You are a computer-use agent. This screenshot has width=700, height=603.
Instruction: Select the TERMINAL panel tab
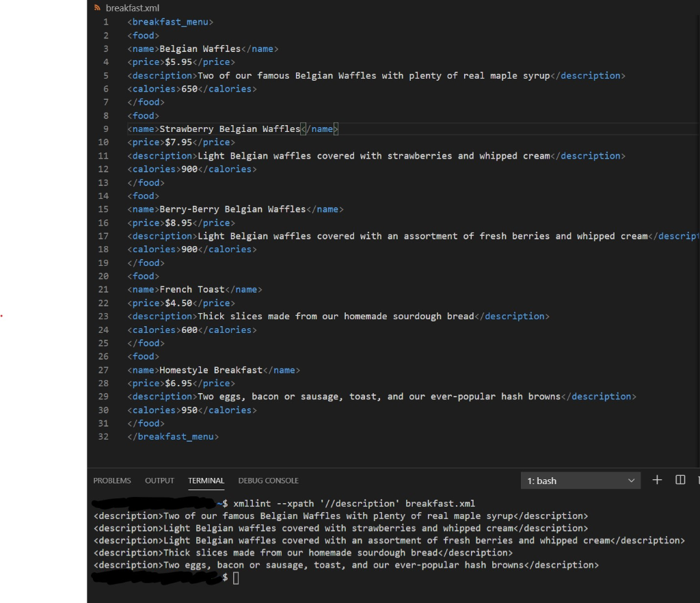pyautogui.click(x=206, y=480)
